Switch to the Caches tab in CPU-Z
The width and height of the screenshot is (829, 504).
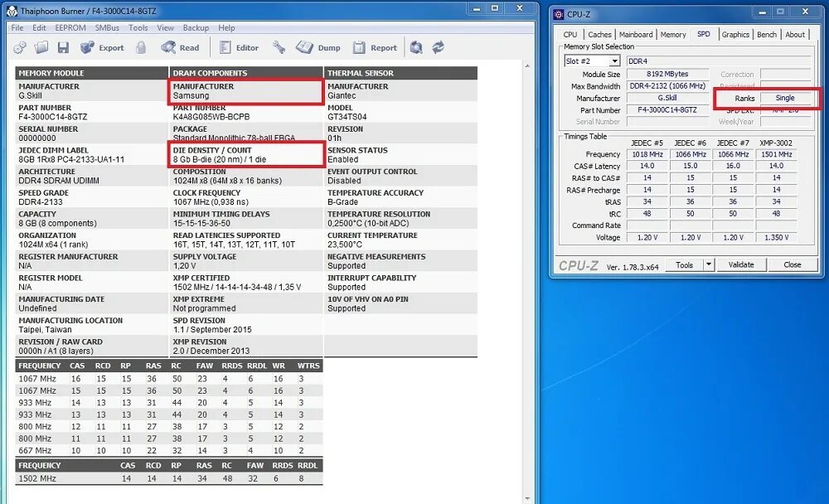(x=599, y=34)
